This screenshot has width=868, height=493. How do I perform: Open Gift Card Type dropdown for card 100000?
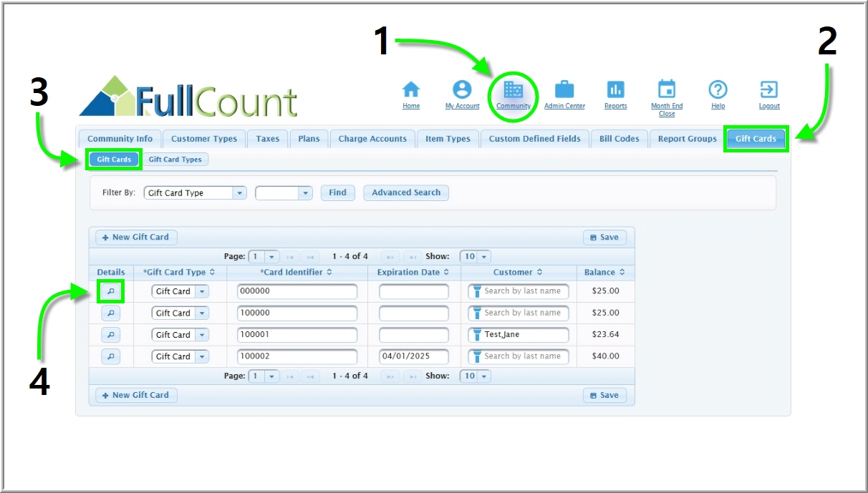(x=202, y=313)
